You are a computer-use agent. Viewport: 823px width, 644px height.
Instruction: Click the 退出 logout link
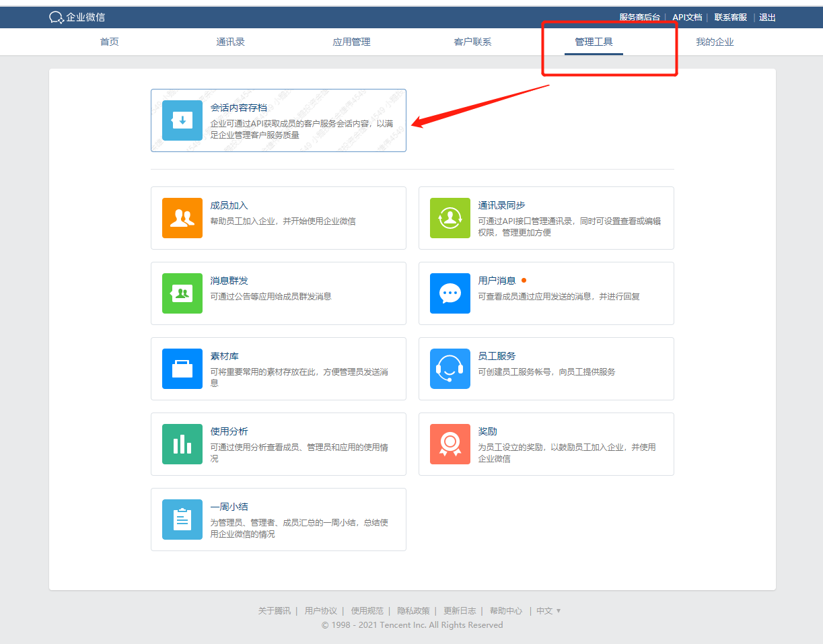(767, 17)
